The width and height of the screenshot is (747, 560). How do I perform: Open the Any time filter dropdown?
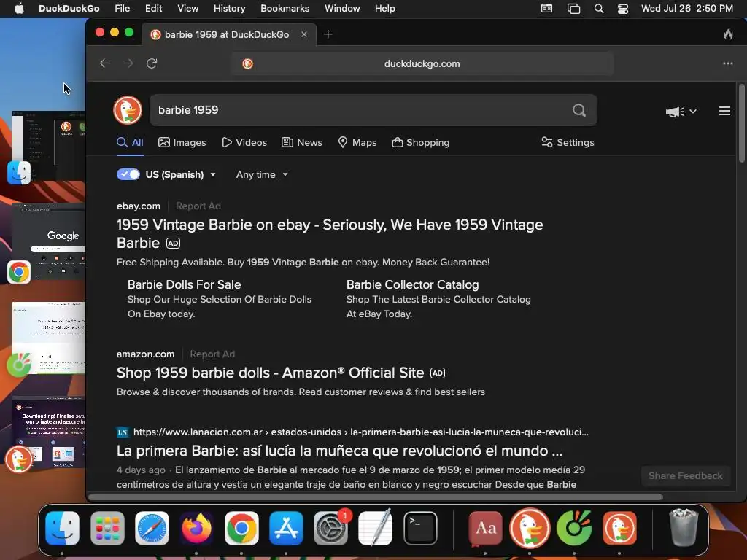tap(262, 175)
